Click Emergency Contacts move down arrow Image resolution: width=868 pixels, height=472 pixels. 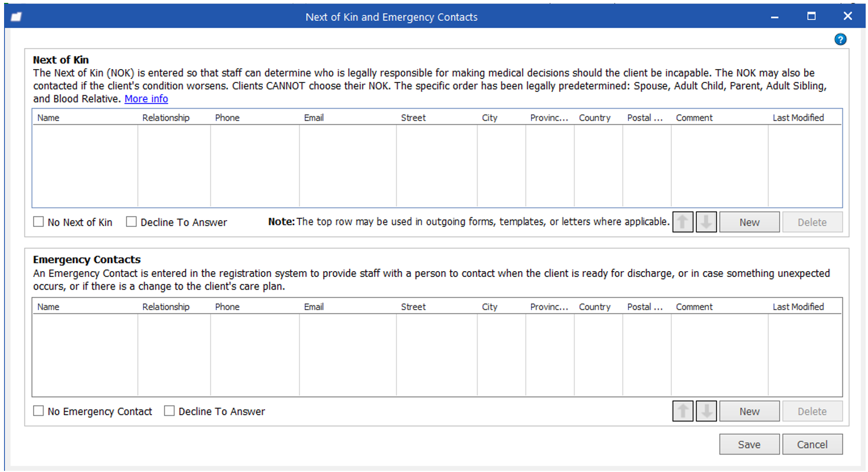[706, 411]
